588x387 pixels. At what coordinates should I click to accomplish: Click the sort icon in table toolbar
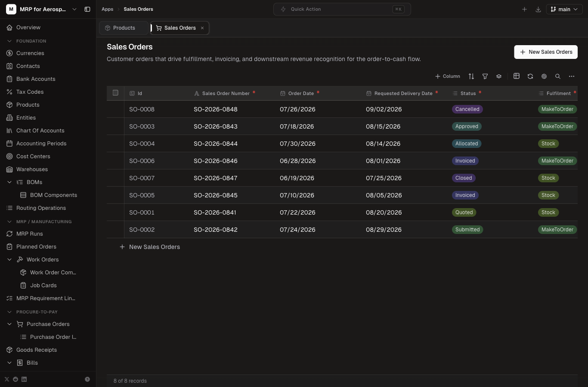(471, 76)
